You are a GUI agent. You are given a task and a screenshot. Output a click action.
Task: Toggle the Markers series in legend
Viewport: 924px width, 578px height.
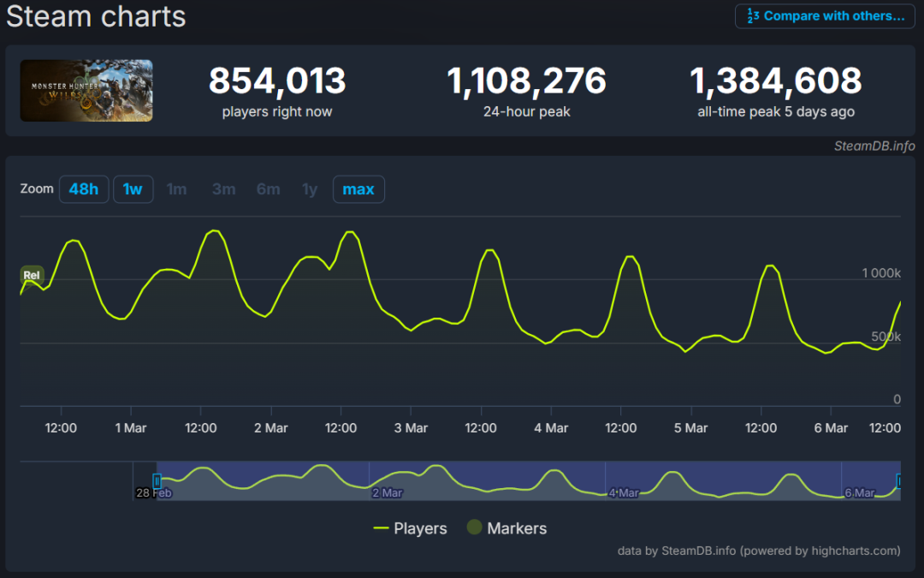tap(506, 528)
